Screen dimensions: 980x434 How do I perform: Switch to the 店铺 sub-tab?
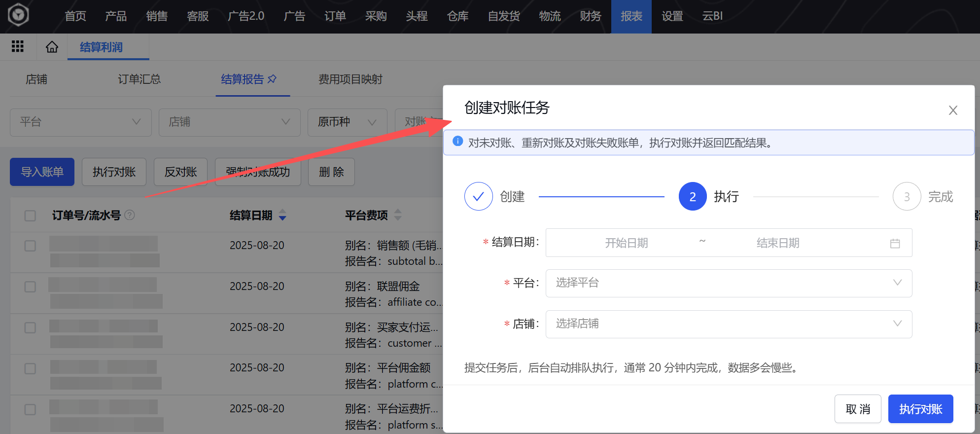(36, 79)
